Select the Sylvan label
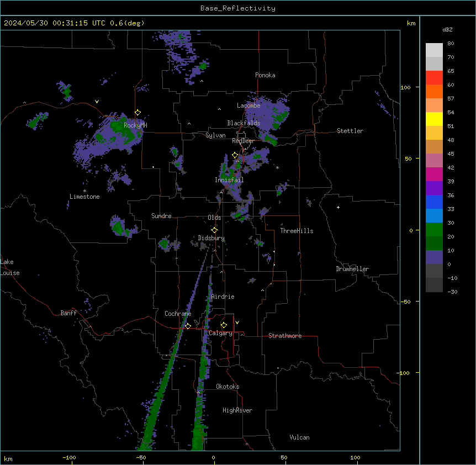The image size is (476, 465). pos(215,135)
